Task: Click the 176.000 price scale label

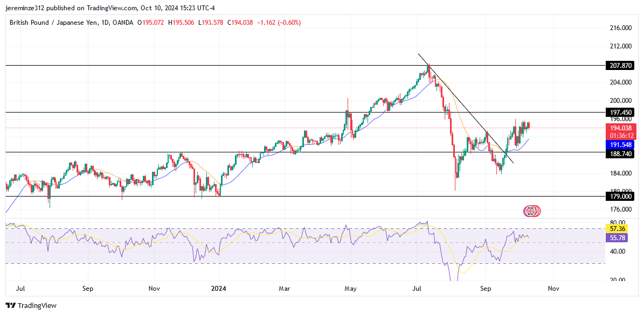Action: tap(621, 209)
